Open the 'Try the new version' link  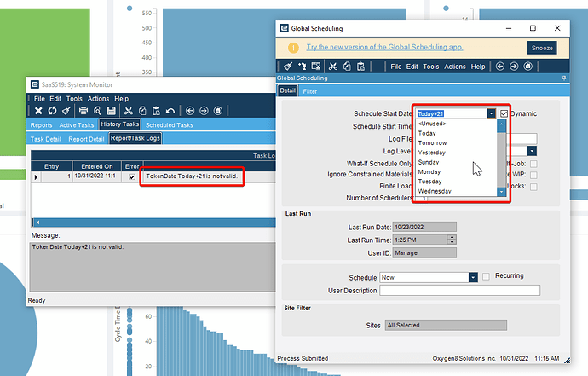(x=384, y=47)
